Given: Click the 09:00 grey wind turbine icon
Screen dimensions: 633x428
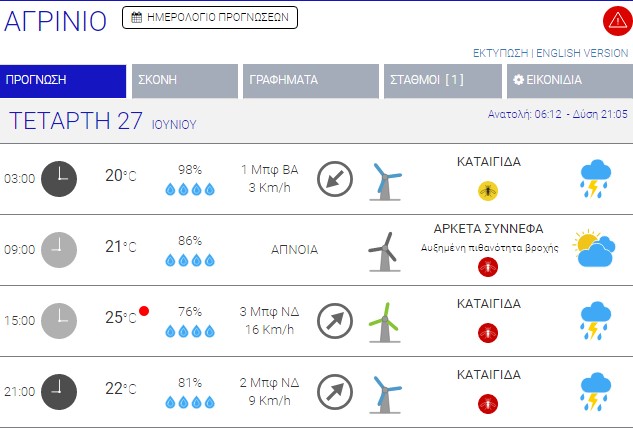Looking at the screenshot, I should coord(382,250).
